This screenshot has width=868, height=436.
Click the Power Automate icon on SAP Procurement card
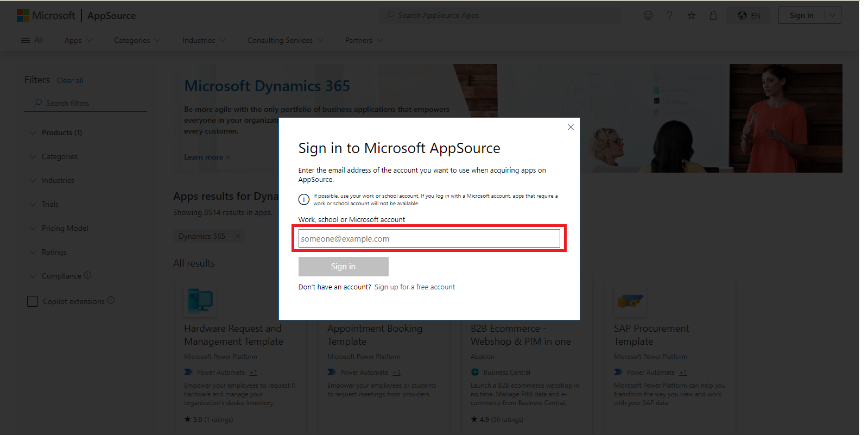pyautogui.click(x=618, y=372)
